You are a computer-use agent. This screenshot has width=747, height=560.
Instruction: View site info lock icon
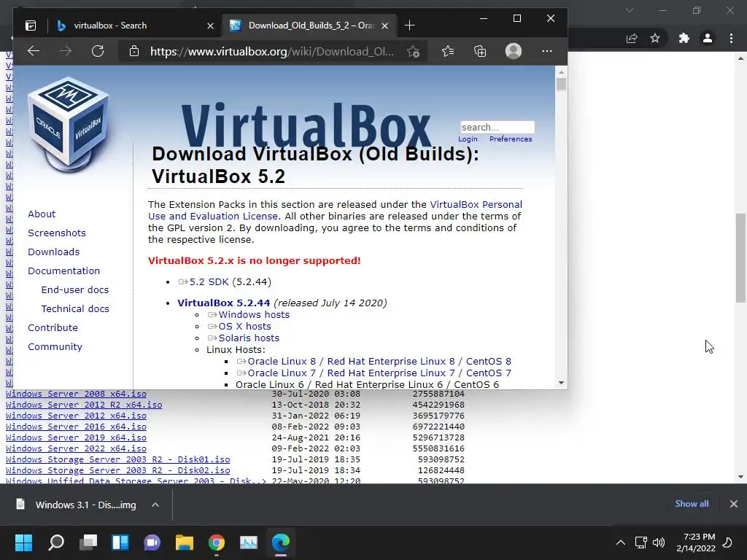[x=134, y=51]
